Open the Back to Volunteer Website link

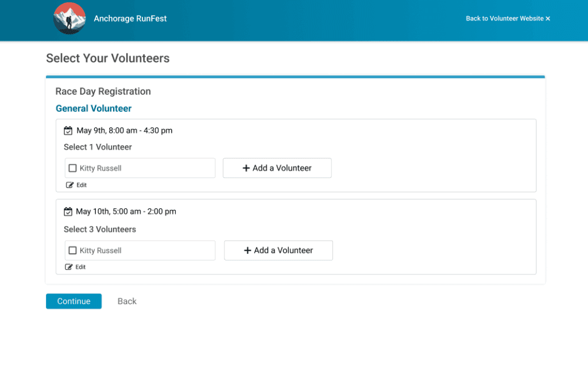504,18
